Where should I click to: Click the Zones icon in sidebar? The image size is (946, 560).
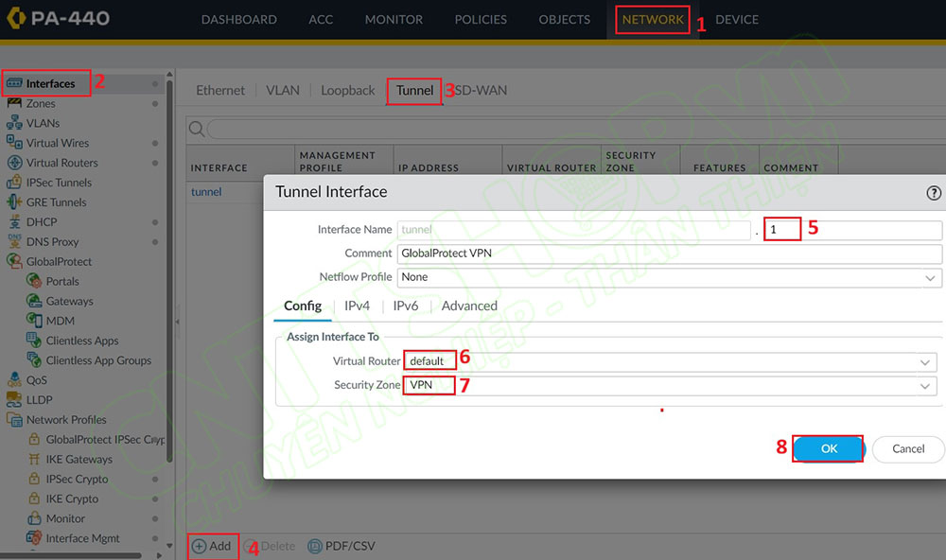[x=14, y=103]
